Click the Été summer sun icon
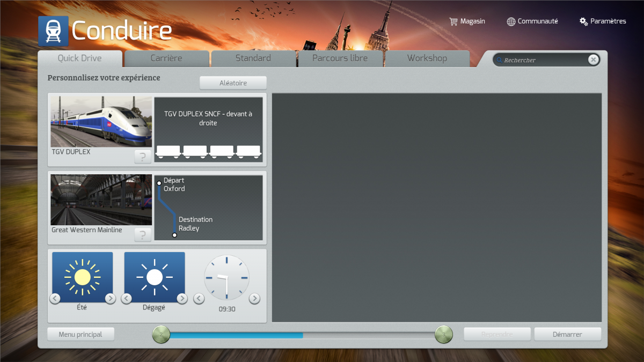The image size is (644, 362). pyautogui.click(x=83, y=277)
